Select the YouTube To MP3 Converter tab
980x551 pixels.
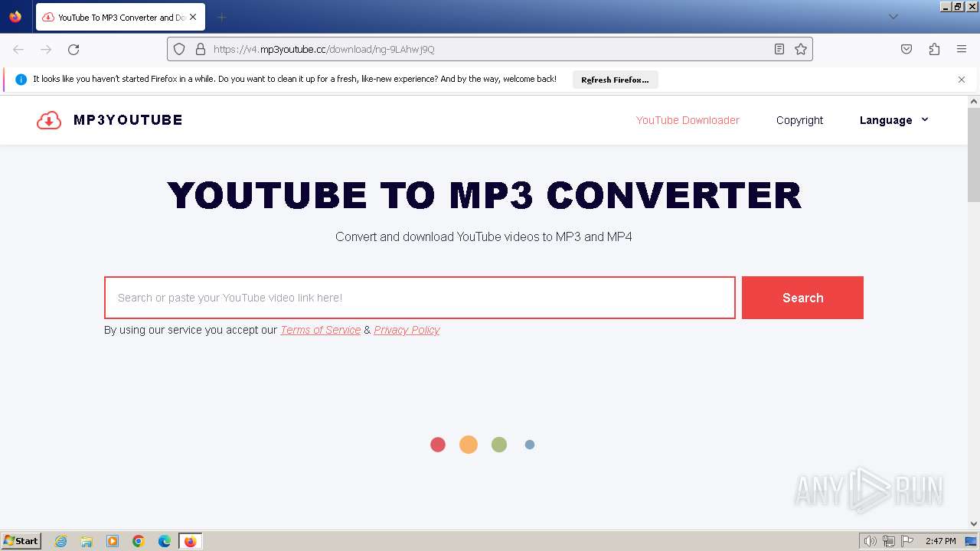(120, 17)
